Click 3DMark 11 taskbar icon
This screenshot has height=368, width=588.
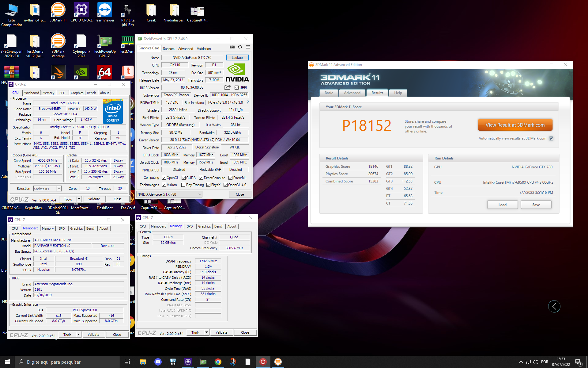point(278,362)
